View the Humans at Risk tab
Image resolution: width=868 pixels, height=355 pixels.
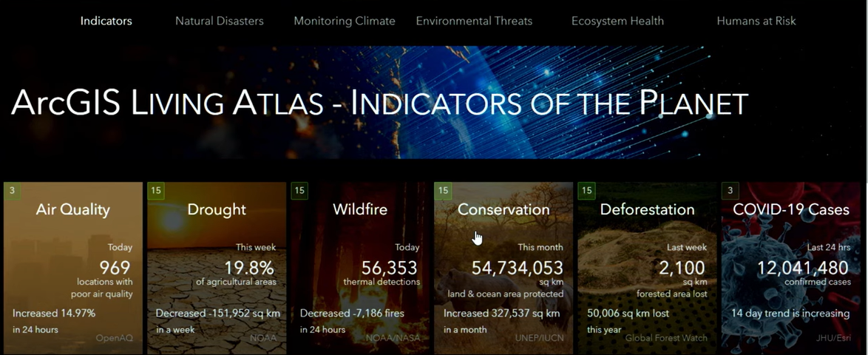(x=756, y=21)
